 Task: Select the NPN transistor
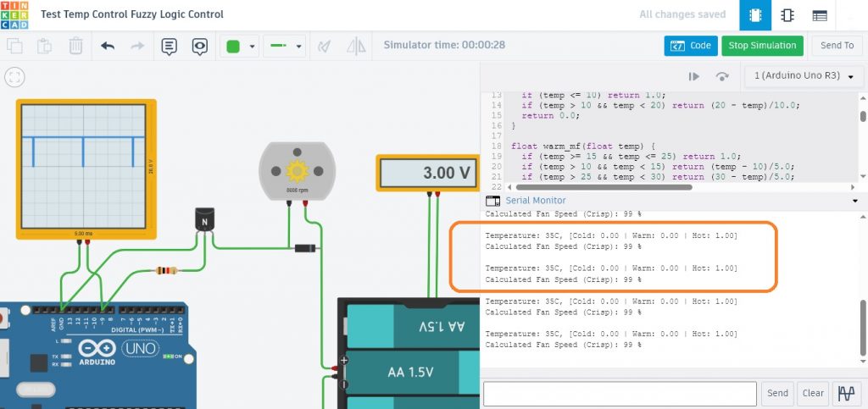(204, 219)
